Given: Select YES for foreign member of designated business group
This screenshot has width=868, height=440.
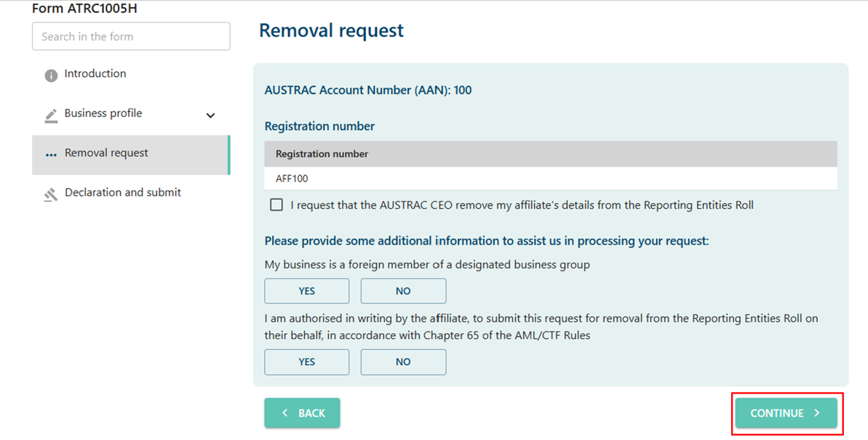Looking at the screenshot, I should (306, 291).
